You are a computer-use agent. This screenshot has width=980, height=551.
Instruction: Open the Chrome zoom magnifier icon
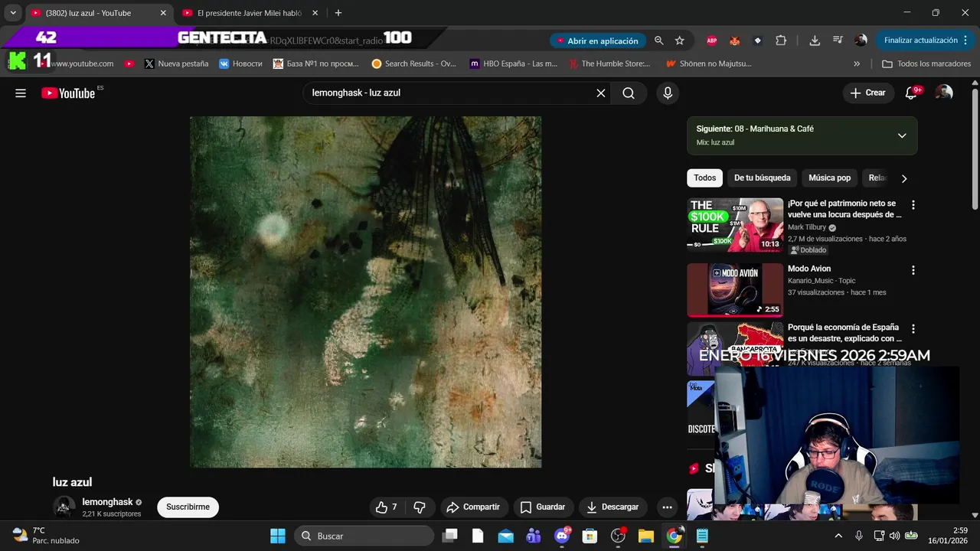658,41
